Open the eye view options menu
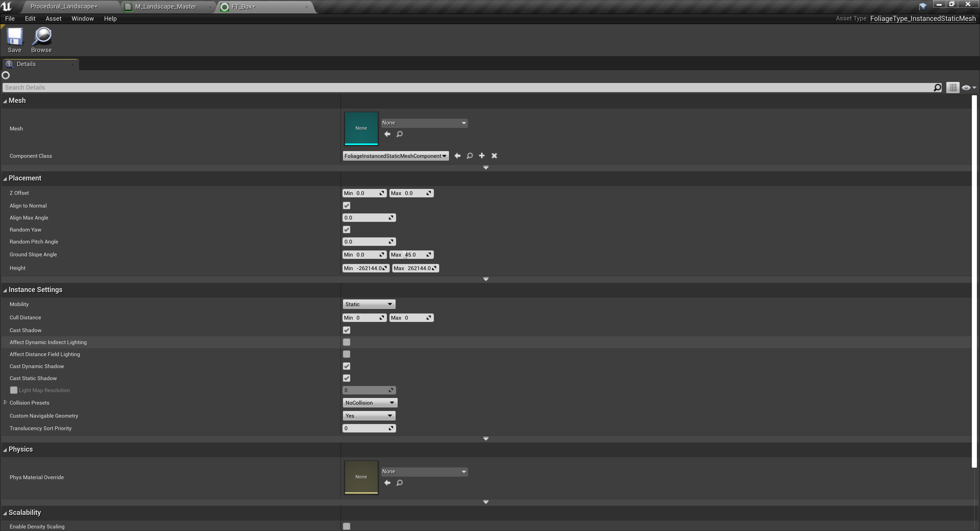 coord(968,88)
